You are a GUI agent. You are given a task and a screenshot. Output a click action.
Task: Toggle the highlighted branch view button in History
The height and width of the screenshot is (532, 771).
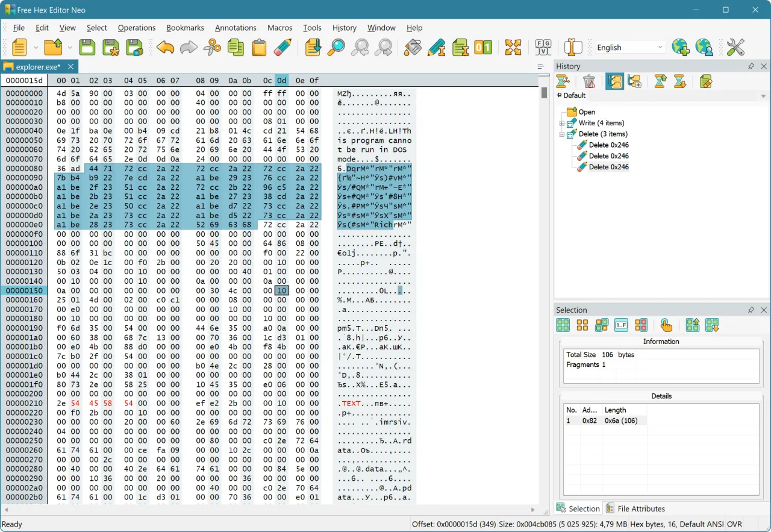(614, 81)
